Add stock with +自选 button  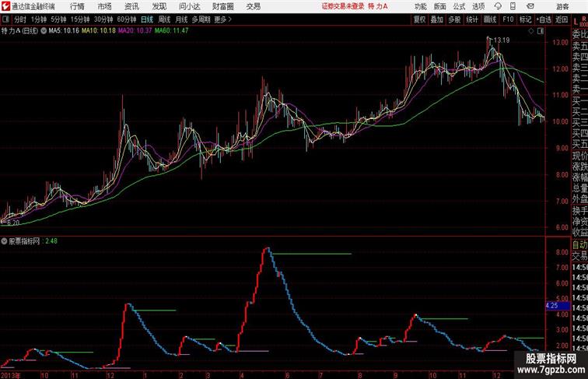[x=544, y=19]
